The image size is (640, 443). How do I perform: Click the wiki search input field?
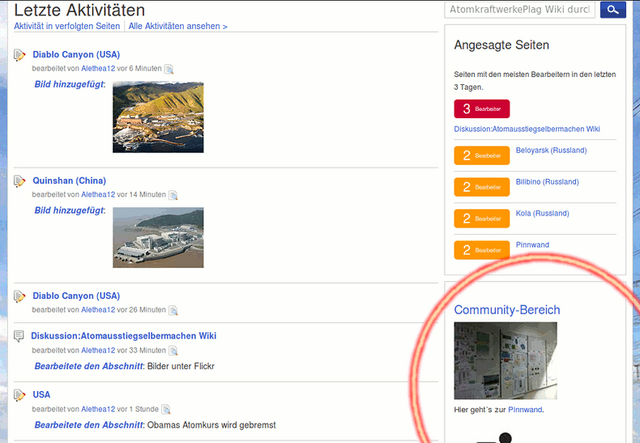click(520, 10)
